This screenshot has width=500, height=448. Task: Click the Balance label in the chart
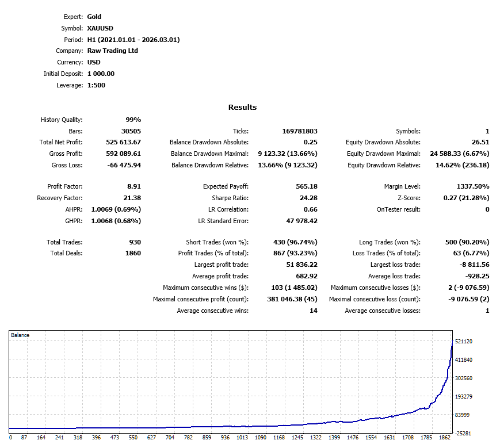20,335
